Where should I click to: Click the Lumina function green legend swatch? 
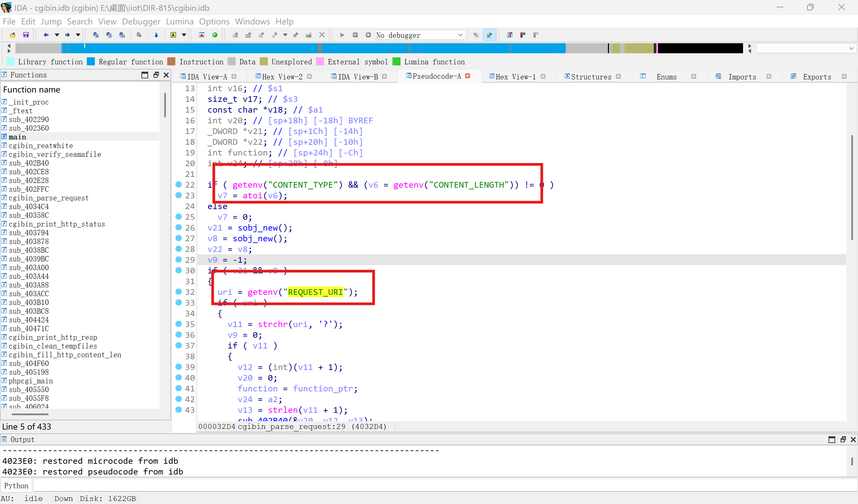pos(396,62)
